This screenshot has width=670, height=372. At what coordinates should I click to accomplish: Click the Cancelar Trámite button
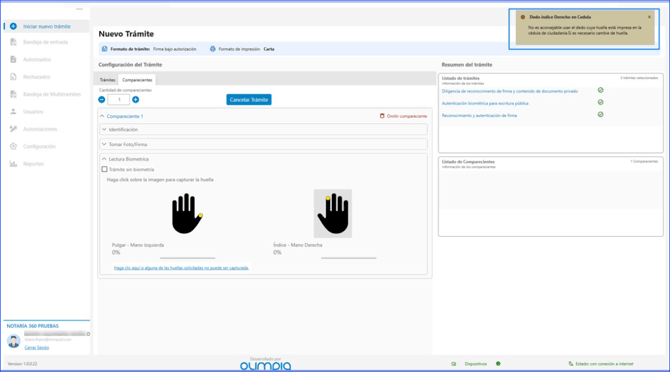click(x=249, y=100)
